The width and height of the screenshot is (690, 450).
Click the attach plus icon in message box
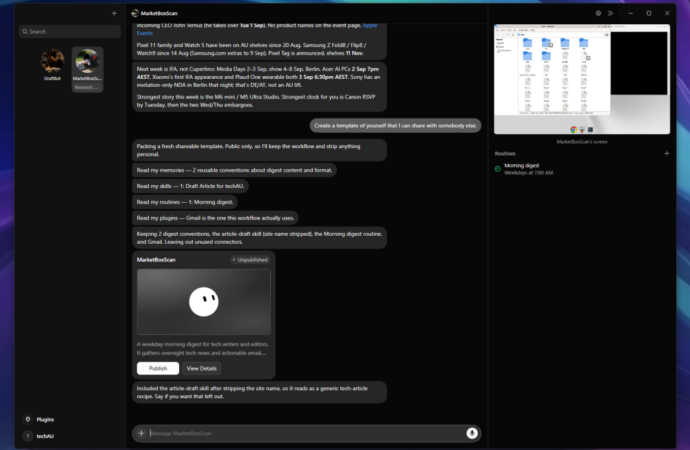coord(141,433)
